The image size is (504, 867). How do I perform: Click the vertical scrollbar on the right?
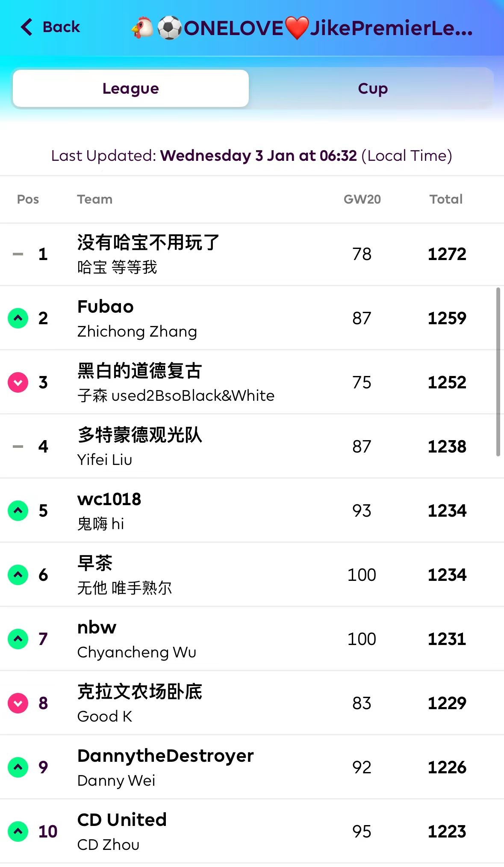[498, 372]
